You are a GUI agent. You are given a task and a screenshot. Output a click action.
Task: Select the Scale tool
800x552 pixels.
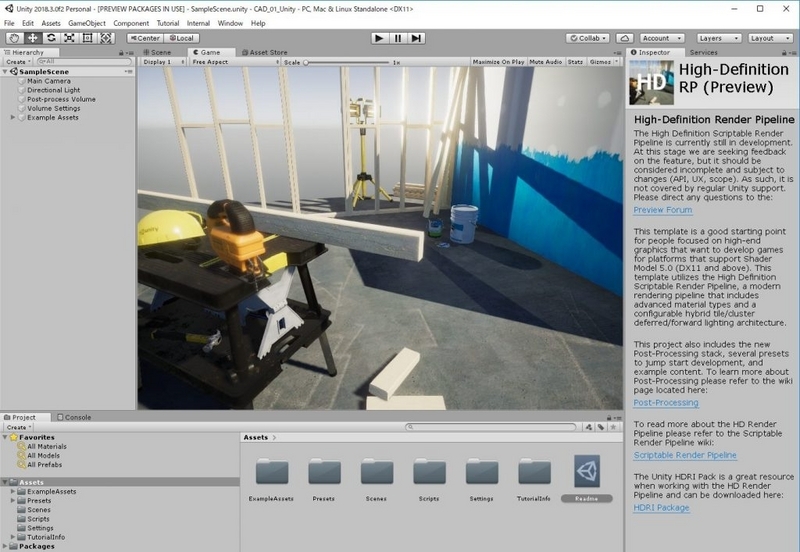69,38
